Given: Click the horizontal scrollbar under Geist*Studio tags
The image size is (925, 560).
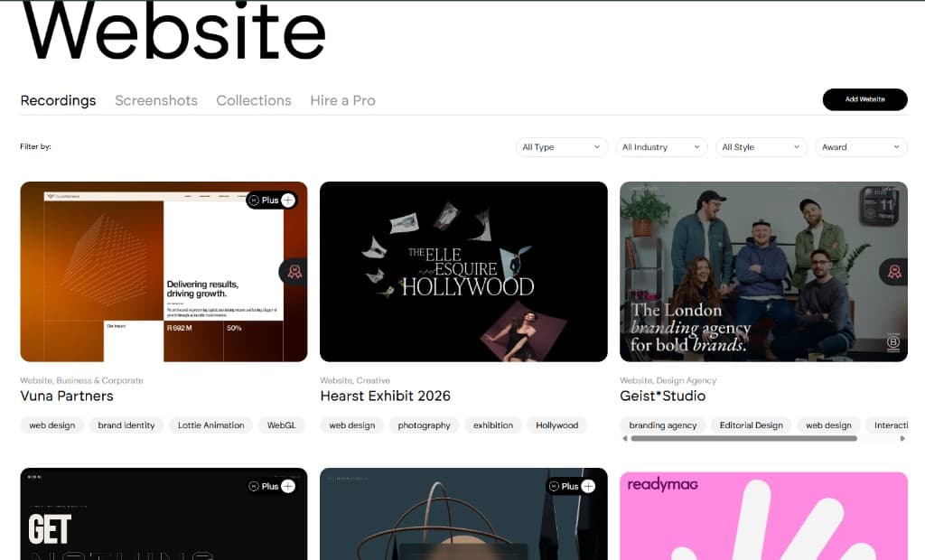Looking at the screenshot, I should [x=743, y=438].
